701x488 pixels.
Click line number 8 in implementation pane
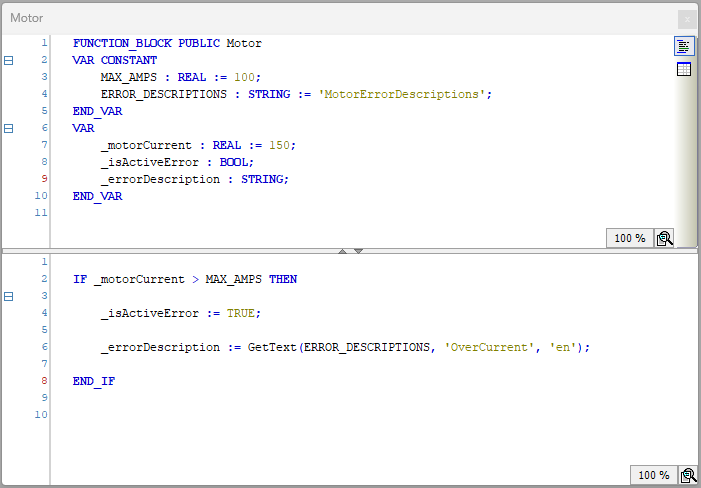(x=44, y=381)
